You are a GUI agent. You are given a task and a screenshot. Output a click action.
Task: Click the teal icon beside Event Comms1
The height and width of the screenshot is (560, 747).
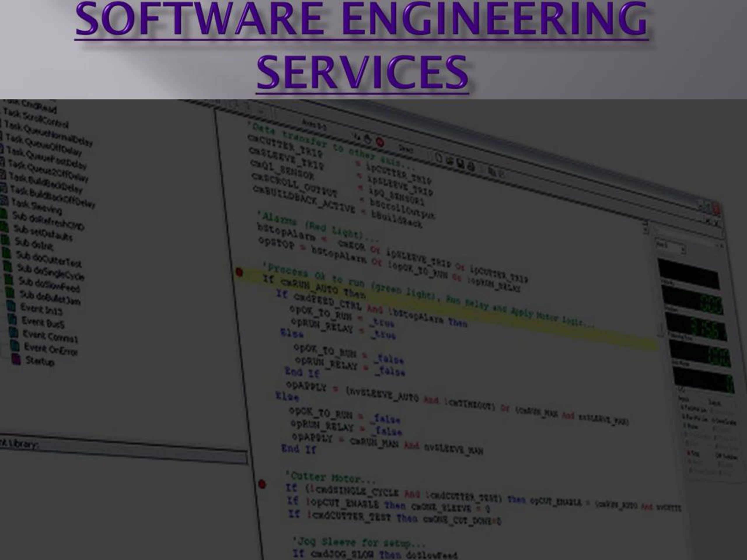point(13,332)
